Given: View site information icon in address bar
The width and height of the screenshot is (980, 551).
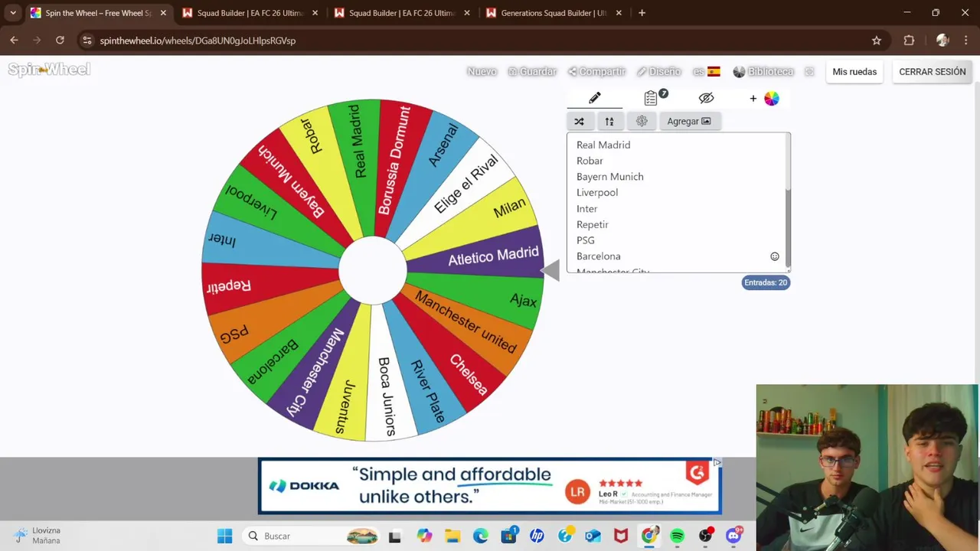Looking at the screenshot, I should tap(87, 41).
